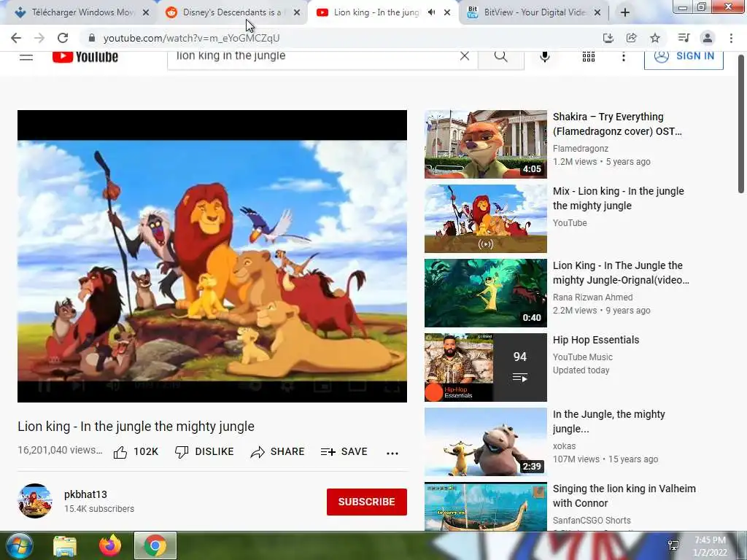Viewport: 747px width, 560px height.
Task: Pause the video with the player pause button
Action: click(x=44, y=386)
